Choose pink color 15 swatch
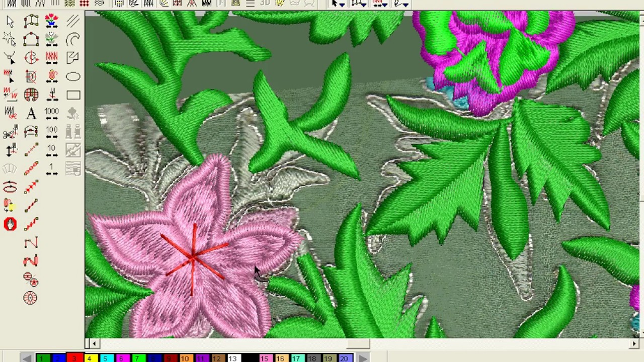Viewport: 644px width, 362px height. [x=264, y=358]
